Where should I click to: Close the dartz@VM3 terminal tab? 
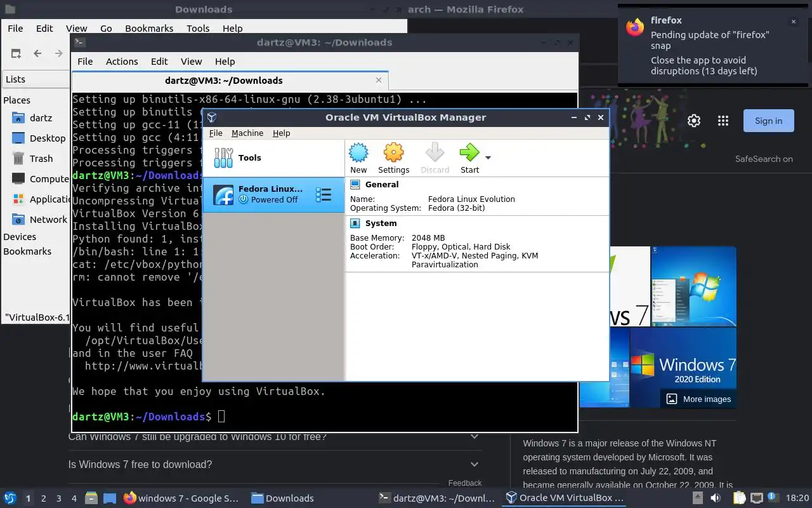pyautogui.click(x=379, y=80)
